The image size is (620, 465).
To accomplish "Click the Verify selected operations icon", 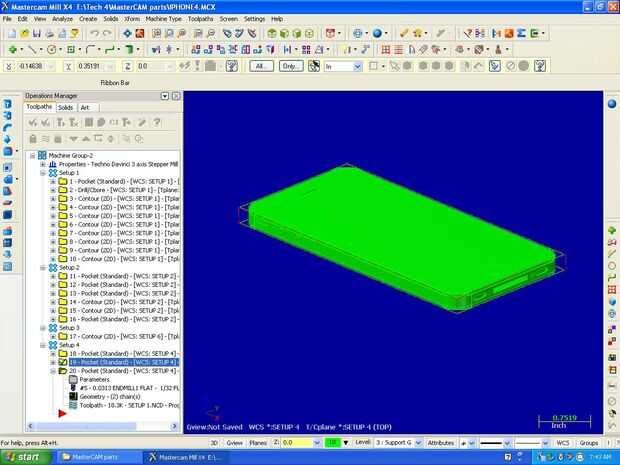I will click(x=101, y=123).
